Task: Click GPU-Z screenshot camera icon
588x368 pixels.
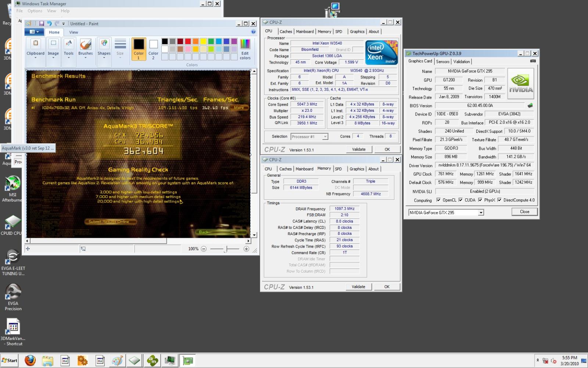Action: 533,61
